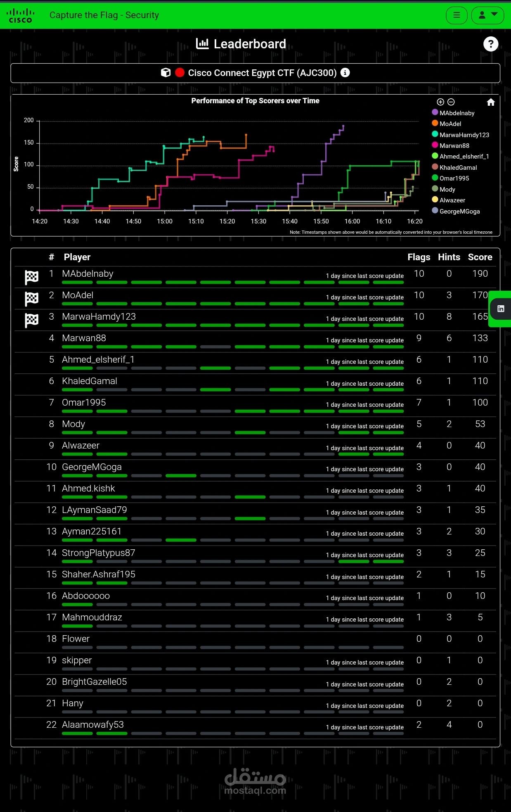
Task: Click Mody's score of 53
Action: coord(480,424)
